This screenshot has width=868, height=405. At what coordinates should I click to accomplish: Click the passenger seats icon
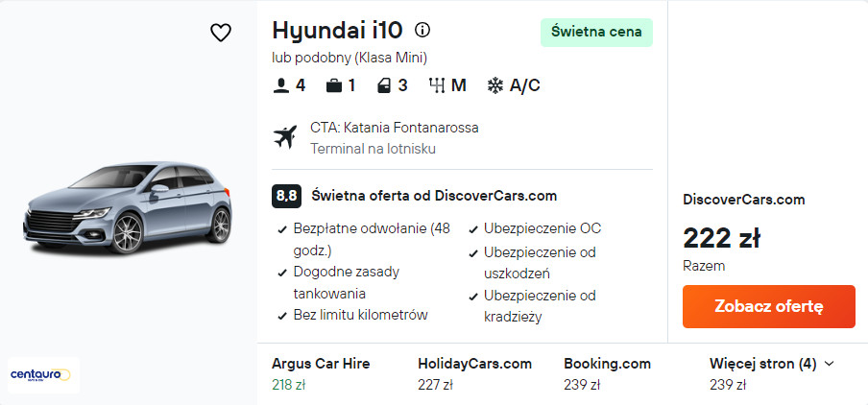click(x=280, y=85)
